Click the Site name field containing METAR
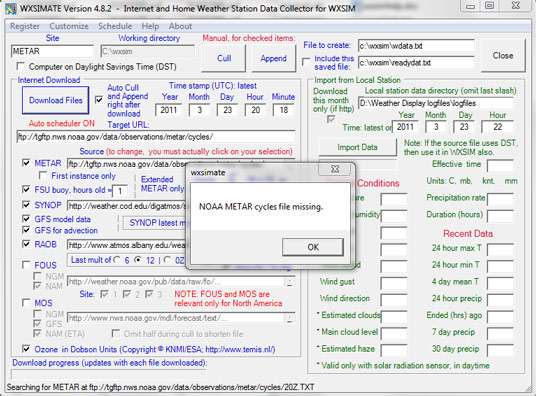 click(52, 51)
